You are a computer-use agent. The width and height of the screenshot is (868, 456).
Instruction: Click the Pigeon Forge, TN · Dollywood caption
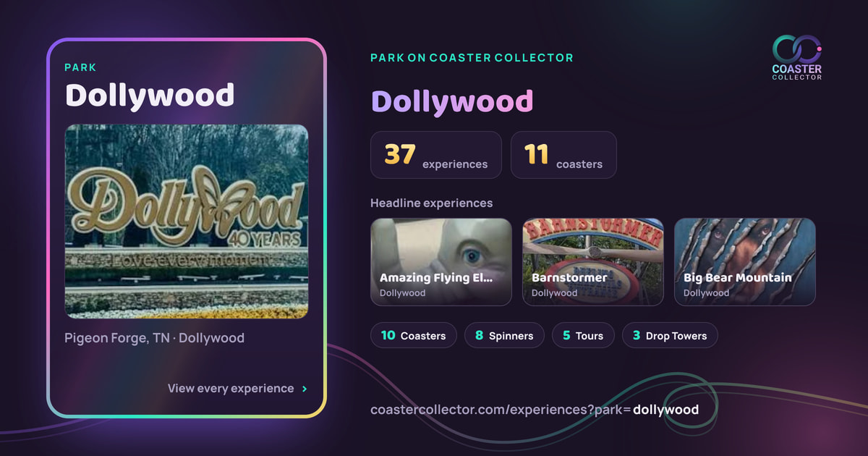tap(155, 338)
